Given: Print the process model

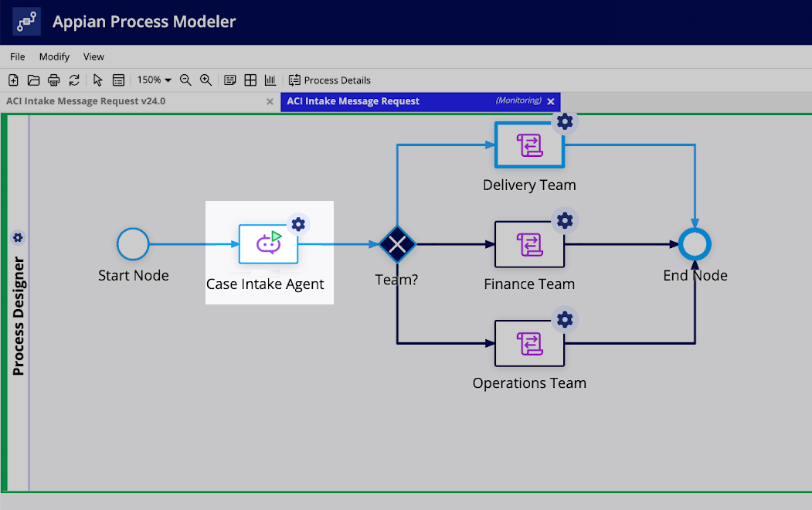Looking at the screenshot, I should (54, 80).
